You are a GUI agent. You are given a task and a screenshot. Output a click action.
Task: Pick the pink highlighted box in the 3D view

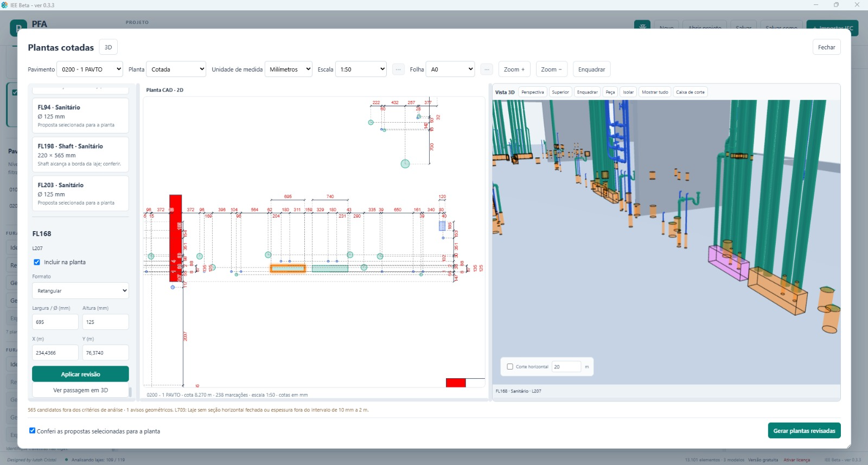point(729,262)
